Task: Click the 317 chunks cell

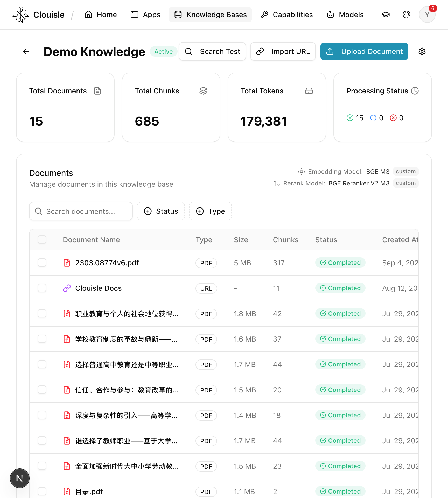Action: pos(279,263)
